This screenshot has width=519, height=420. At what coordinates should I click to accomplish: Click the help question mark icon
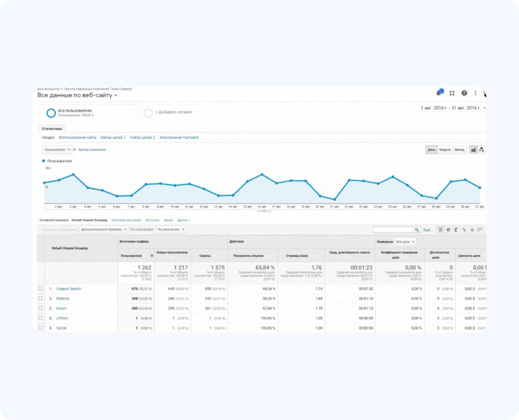pyautogui.click(x=464, y=93)
